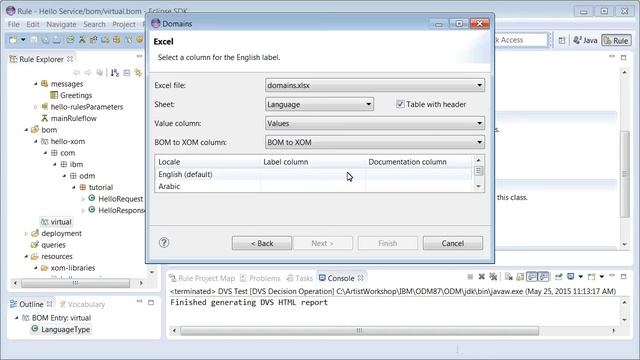Viewport: 640px width, 360px height.
Task: Select mainRuleflow in Rule Explorer
Action: click(69, 118)
